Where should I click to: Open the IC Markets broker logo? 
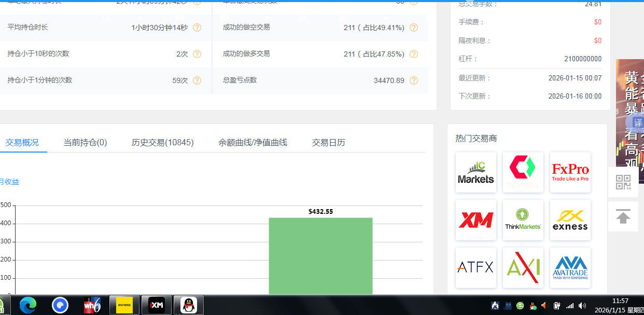(x=476, y=173)
